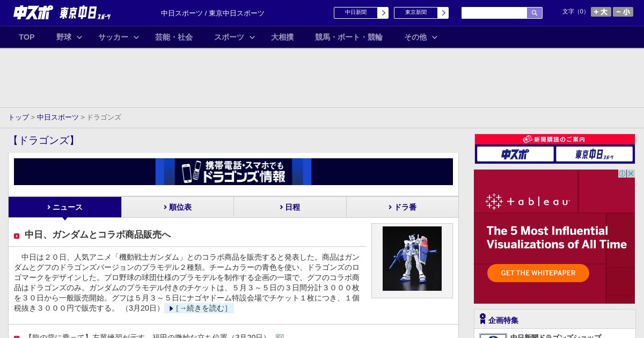Image resolution: width=644 pixels, height=338 pixels.
Task: Decrease the text size with －小
Action: click(623, 12)
